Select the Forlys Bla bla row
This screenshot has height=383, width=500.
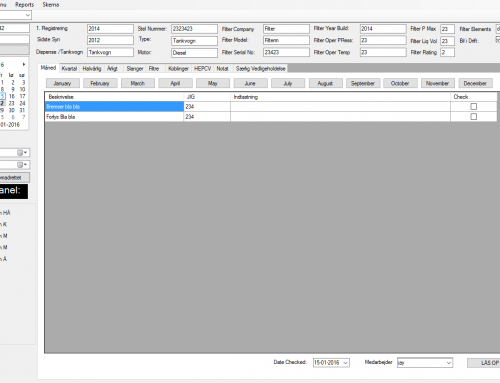tap(271, 117)
